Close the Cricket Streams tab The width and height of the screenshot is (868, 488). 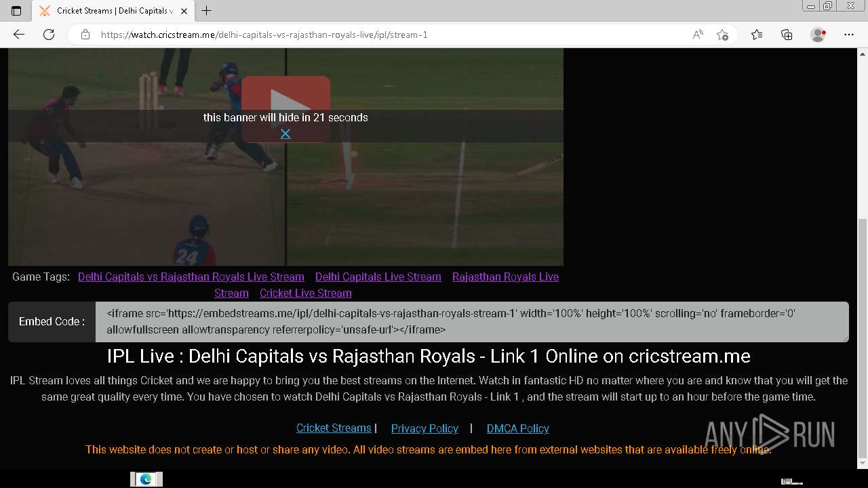tap(184, 11)
